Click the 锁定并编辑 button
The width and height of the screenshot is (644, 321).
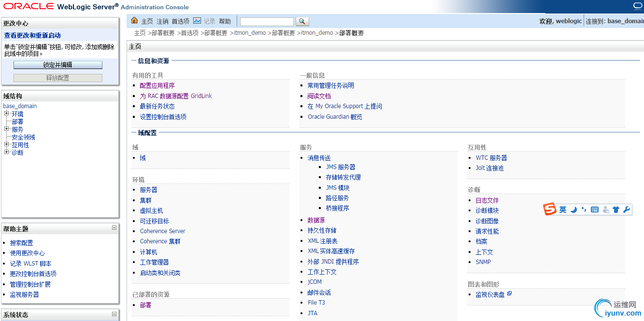point(58,65)
